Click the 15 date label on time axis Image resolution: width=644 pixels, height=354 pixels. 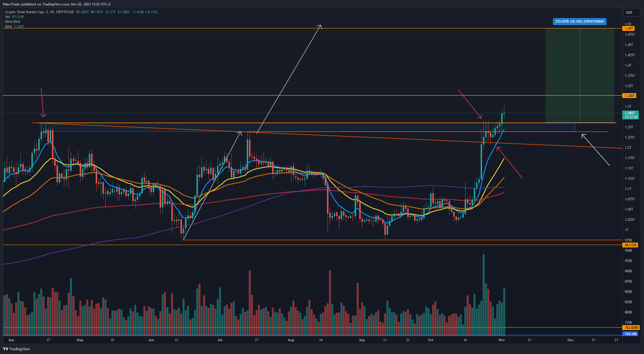tap(112, 340)
